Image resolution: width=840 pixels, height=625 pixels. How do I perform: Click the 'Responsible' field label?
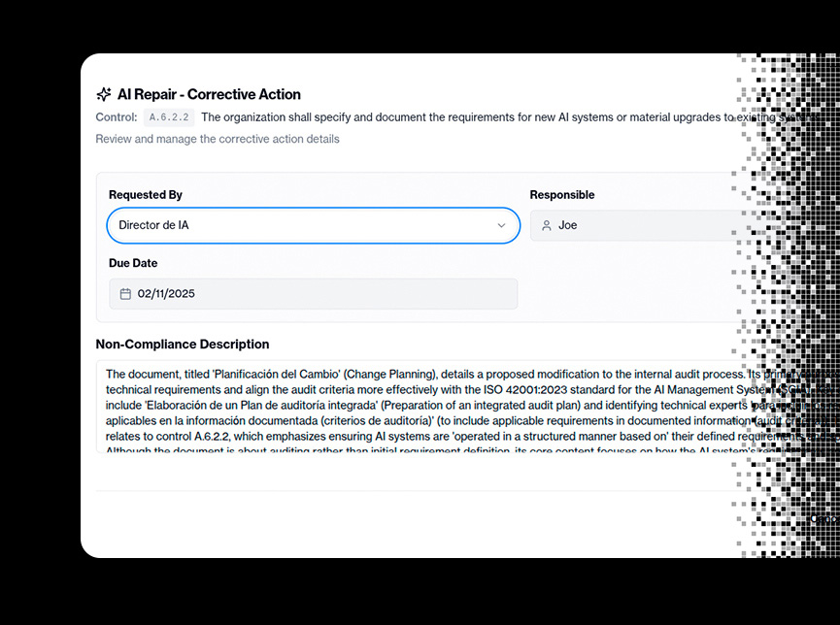click(562, 195)
